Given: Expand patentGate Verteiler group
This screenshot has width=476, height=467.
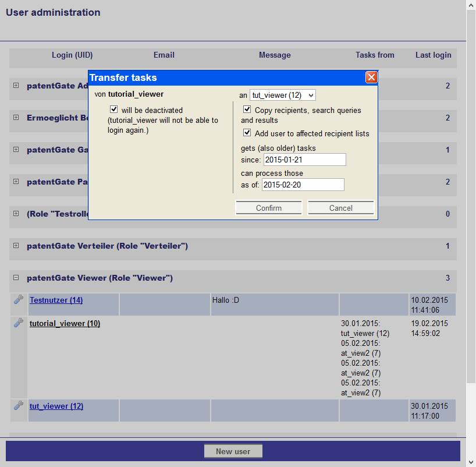Looking at the screenshot, I should pyautogui.click(x=16, y=246).
